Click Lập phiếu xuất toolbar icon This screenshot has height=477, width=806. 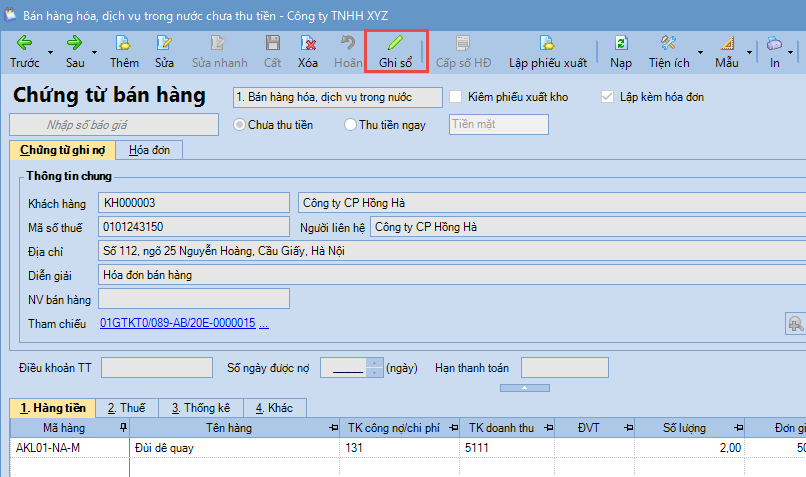tap(547, 43)
